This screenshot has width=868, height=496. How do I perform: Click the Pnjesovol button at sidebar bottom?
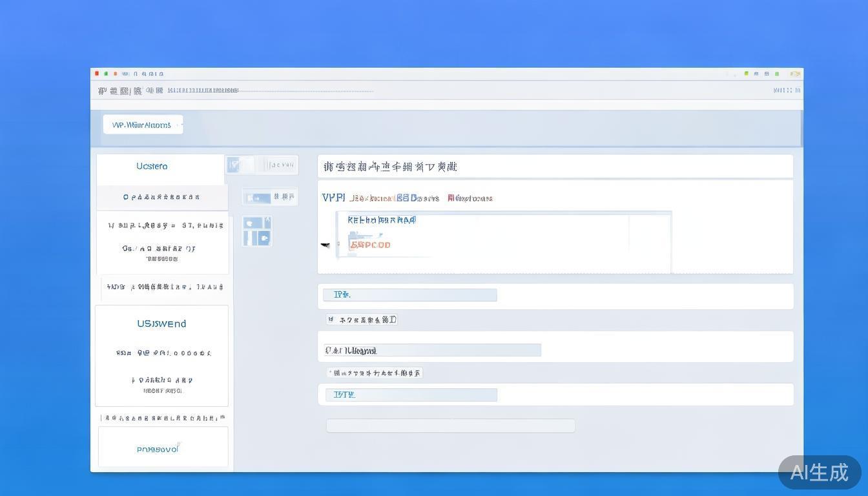pos(158,449)
